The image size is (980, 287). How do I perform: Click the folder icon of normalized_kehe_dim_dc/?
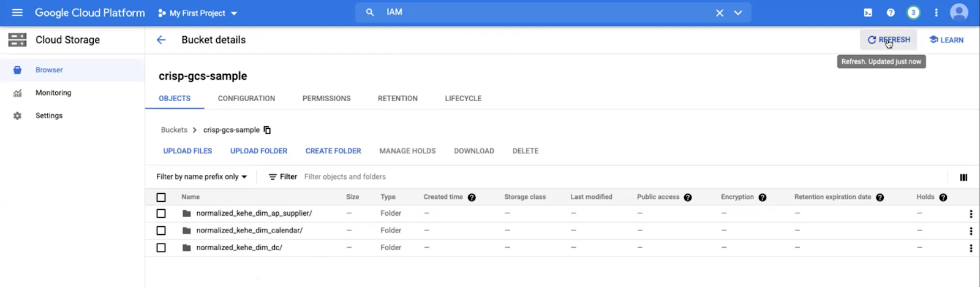[187, 248]
